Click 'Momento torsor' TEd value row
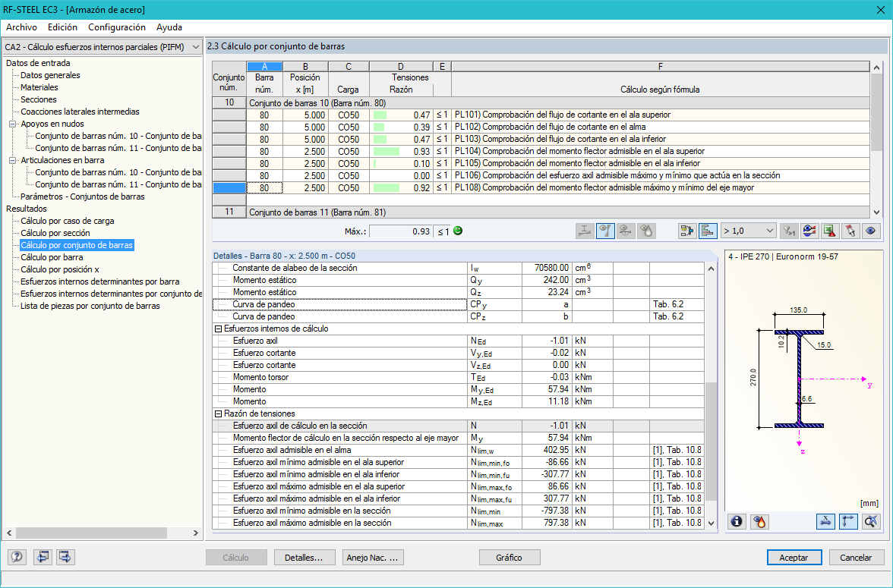893x588 pixels. point(459,377)
